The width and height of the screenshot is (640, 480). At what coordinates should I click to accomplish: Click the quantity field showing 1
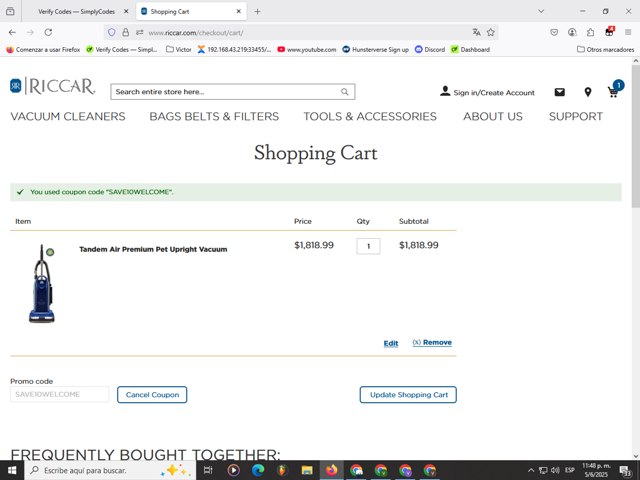pyautogui.click(x=368, y=246)
